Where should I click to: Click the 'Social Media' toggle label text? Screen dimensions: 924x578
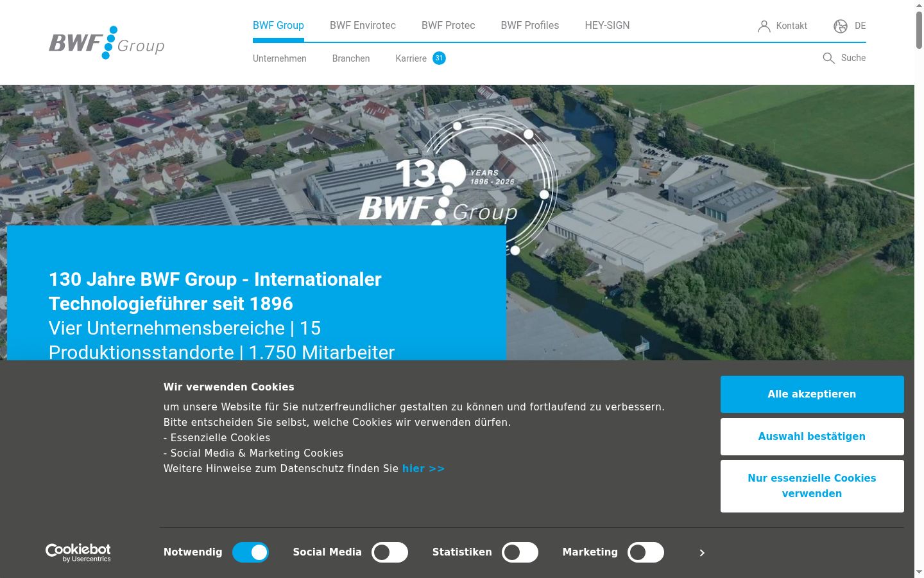(327, 552)
